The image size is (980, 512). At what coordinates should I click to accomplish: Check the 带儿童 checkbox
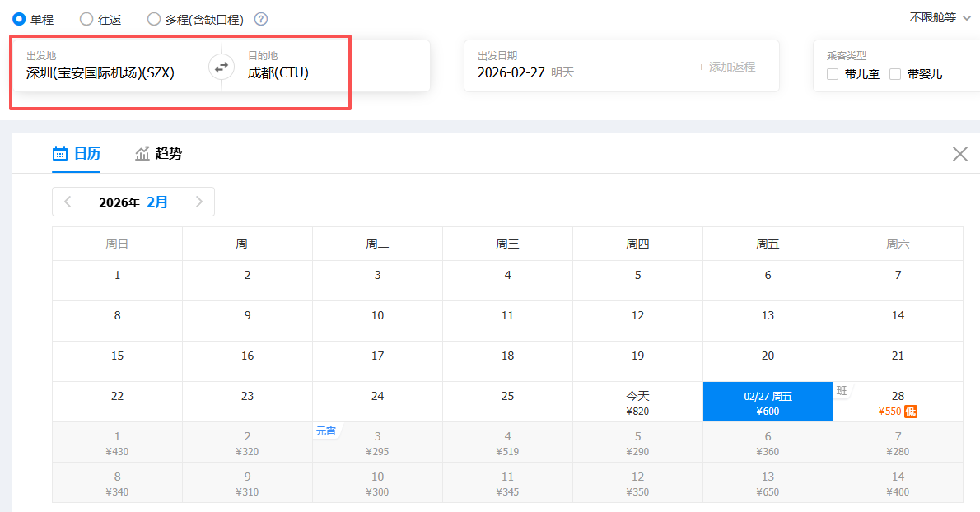pos(833,74)
